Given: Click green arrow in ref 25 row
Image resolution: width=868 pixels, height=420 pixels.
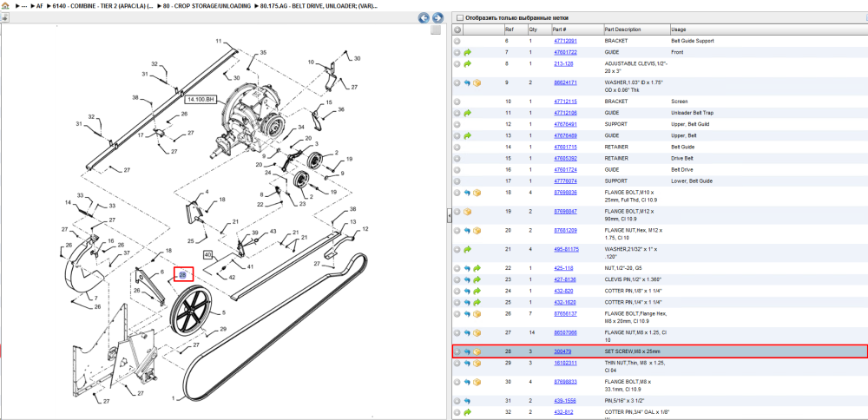Looking at the screenshot, I should [477, 303].
